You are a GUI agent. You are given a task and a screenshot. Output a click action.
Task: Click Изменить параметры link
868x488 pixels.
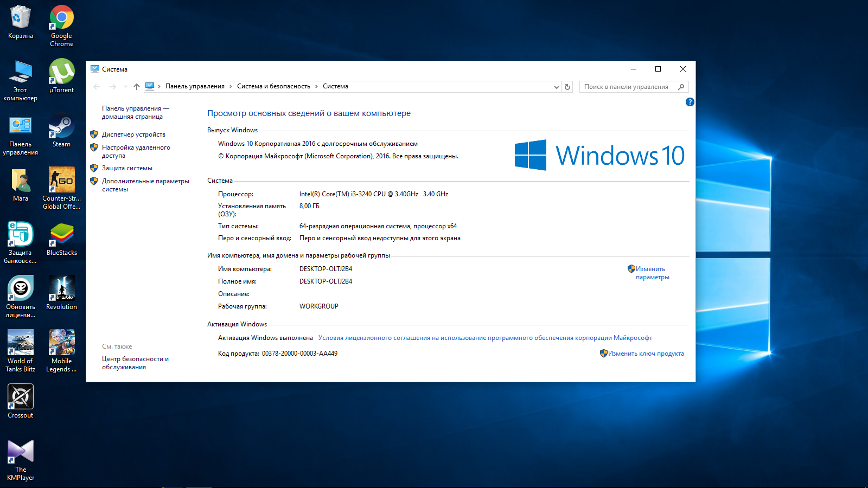click(652, 273)
